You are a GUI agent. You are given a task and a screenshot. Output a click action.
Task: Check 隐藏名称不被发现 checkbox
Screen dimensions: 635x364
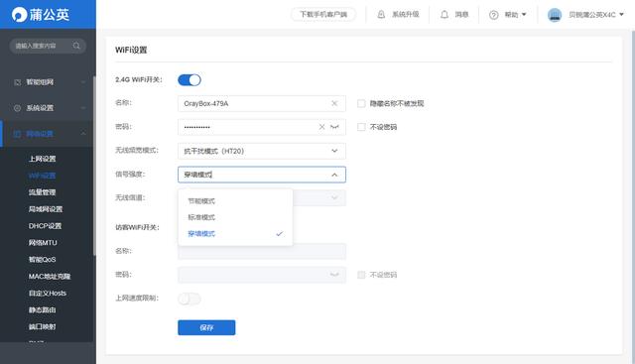coord(361,104)
